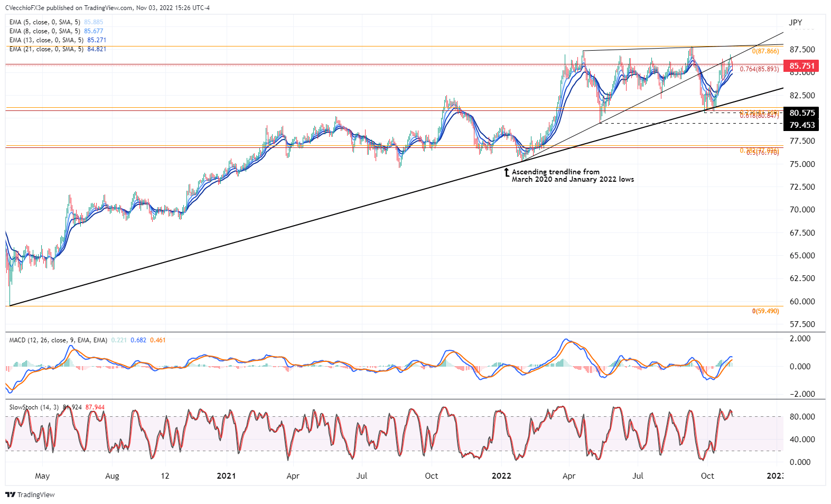
Task: Click the red 85.751 current price tag
Action: click(801, 66)
